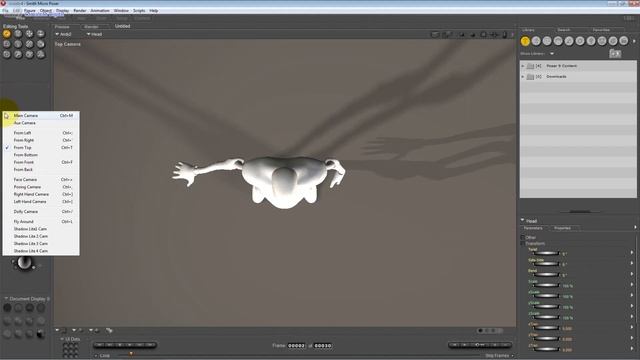The height and width of the screenshot is (360, 640).
Task: Open the Animation menu in menu bar
Action: tap(100, 11)
